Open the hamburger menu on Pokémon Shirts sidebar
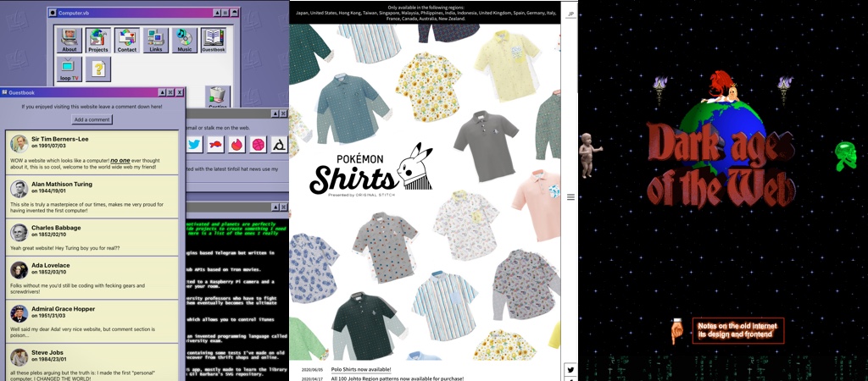This screenshot has width=868, height=381. point(570,197)
